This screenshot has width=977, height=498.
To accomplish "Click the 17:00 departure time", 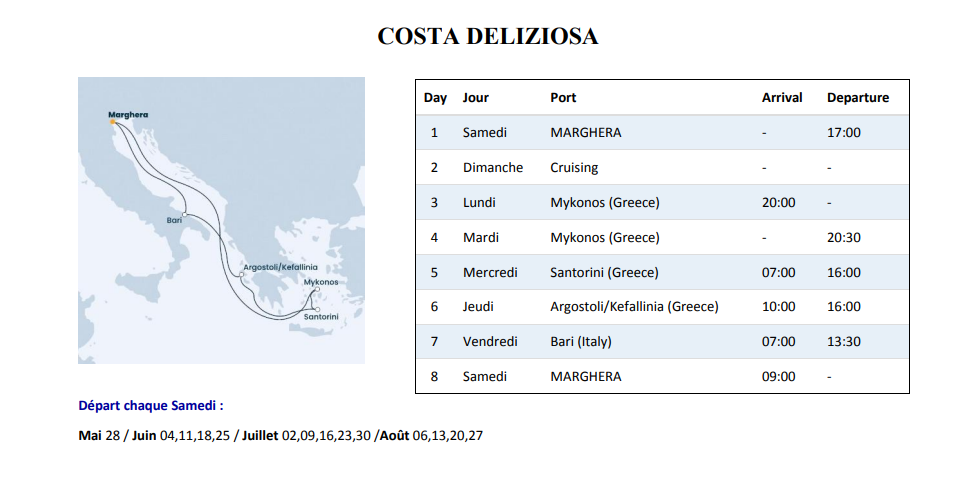I will coord(844,133).
